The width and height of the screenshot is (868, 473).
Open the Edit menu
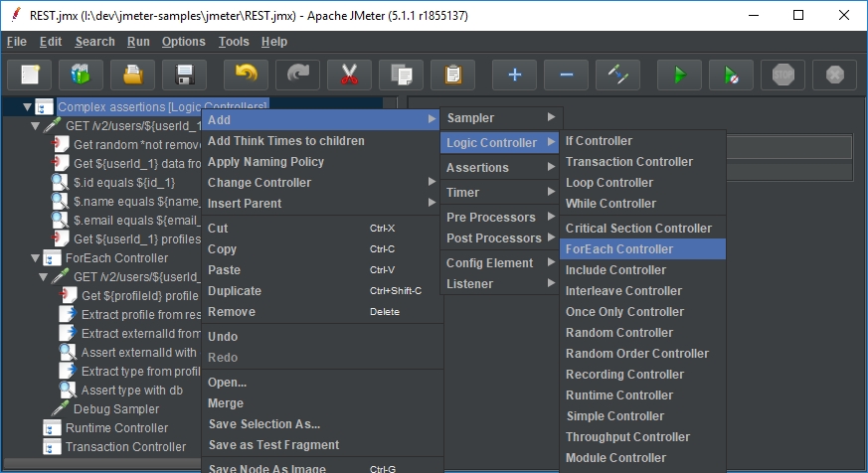tap(51, 42)
